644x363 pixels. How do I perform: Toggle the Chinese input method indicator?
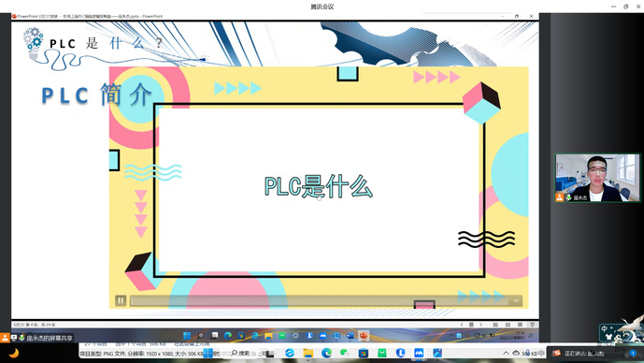604,328
